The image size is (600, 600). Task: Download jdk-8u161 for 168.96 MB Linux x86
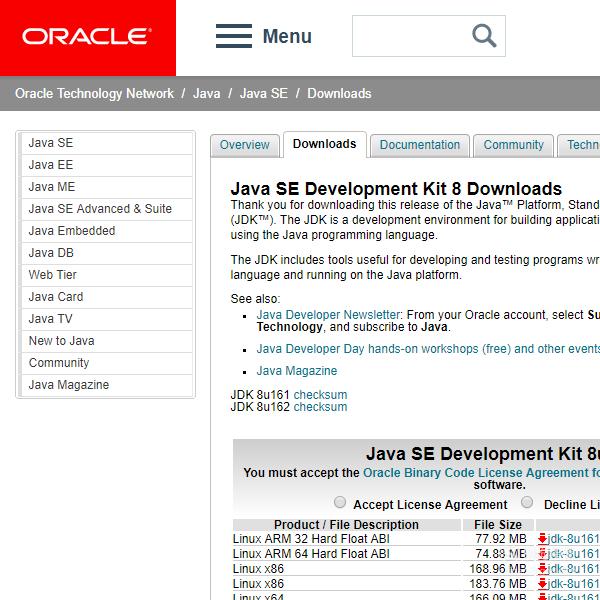[x=574, y=569]
